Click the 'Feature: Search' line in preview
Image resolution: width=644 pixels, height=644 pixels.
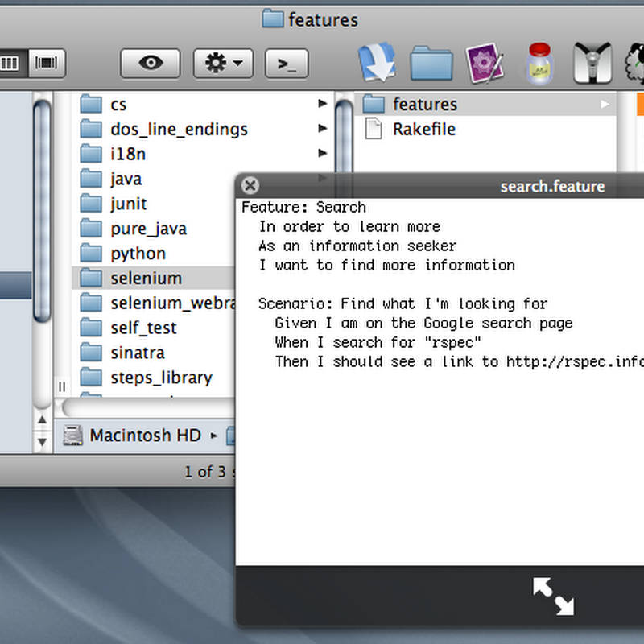(303, 207)
